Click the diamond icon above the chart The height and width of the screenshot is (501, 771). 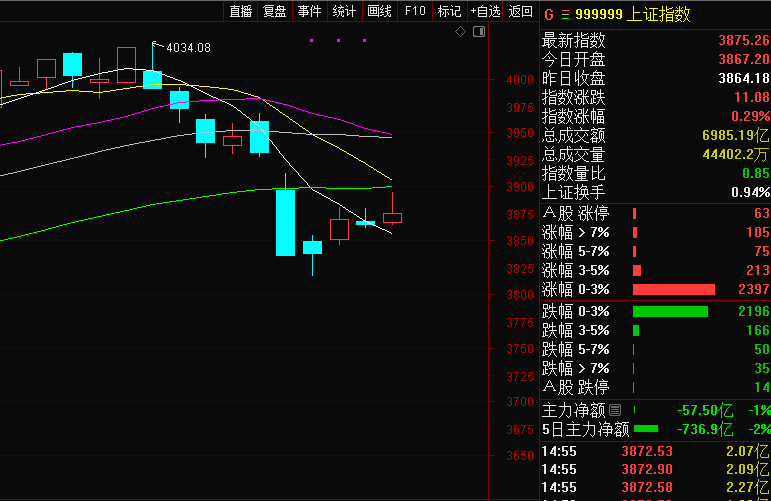pyautogui.click(x=460, y=32)
